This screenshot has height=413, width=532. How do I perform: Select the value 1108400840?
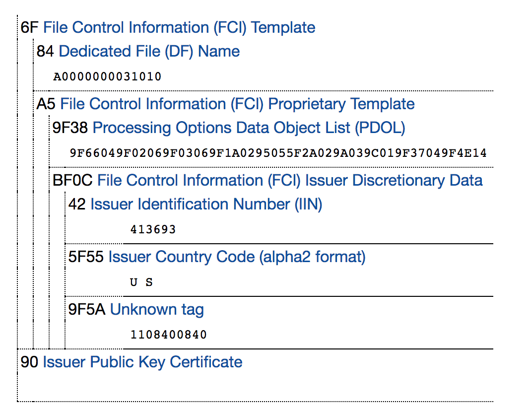tap(168, 335)
